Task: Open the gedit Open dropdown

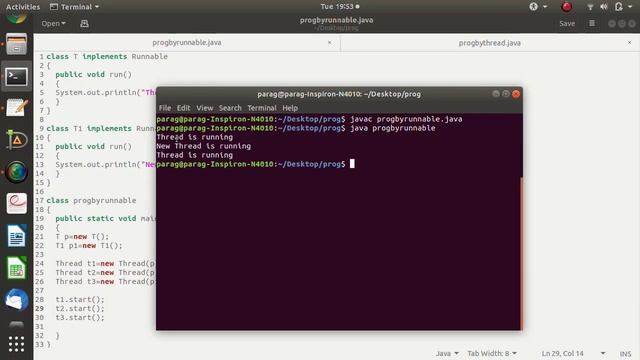Action: pos(53,24)
